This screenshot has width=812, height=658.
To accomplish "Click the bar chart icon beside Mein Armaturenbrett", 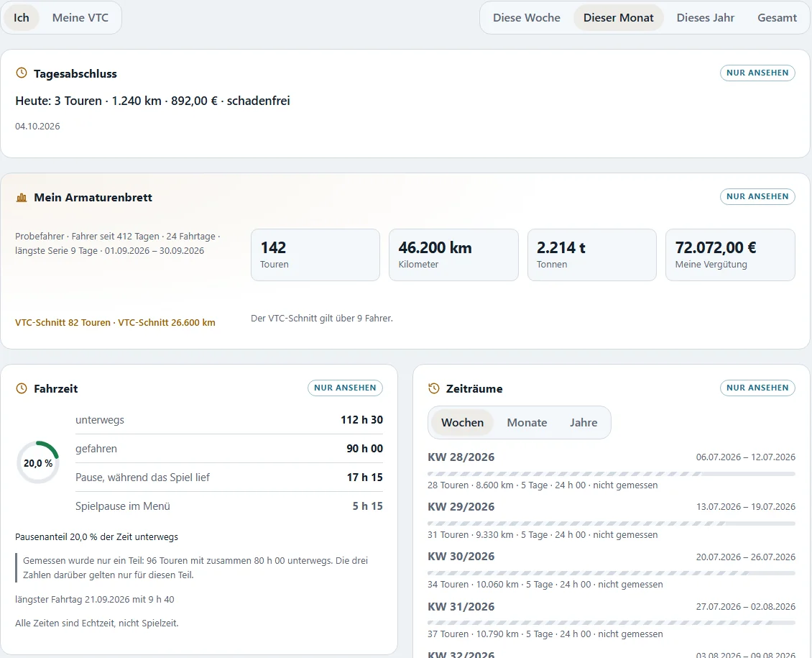I will (22, 197).
